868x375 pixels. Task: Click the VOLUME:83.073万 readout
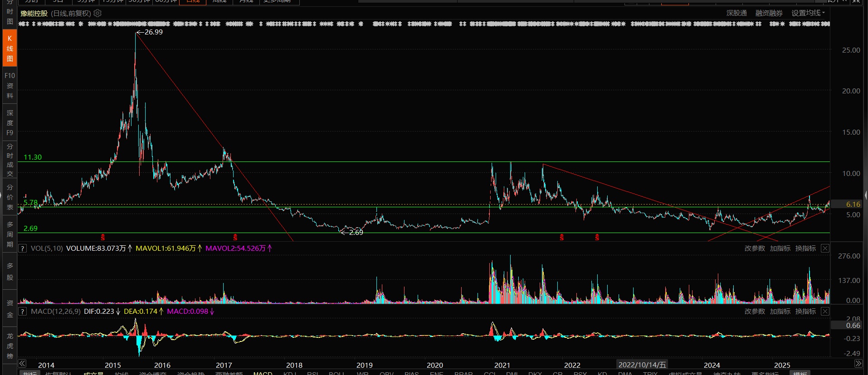click(x=99, y=248)
